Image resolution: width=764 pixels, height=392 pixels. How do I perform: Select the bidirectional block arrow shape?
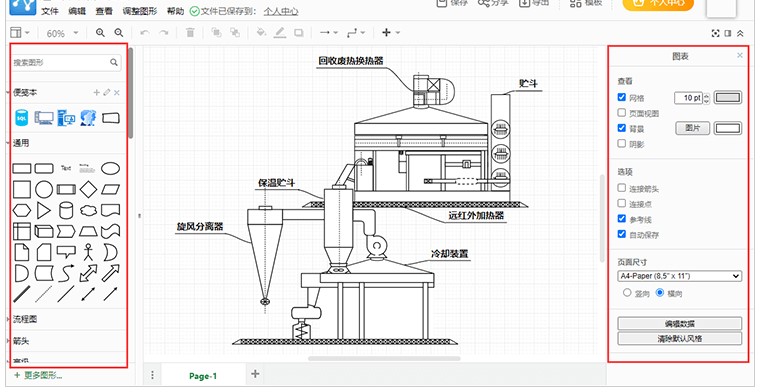[x=88, y=273]
